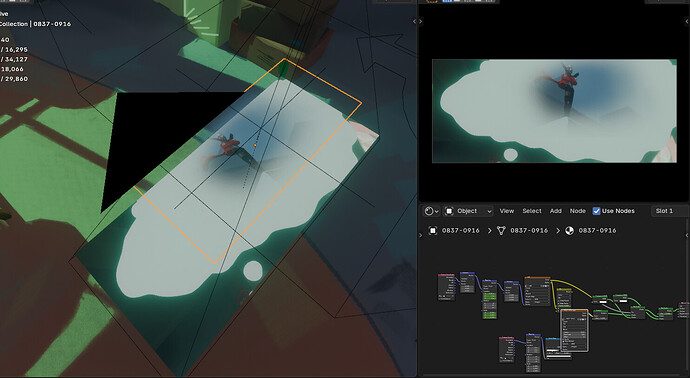The image size is (690, 378).
Task: Open the Shader Editor type selector
Action: pyautogui.click(x=431, y=211)
